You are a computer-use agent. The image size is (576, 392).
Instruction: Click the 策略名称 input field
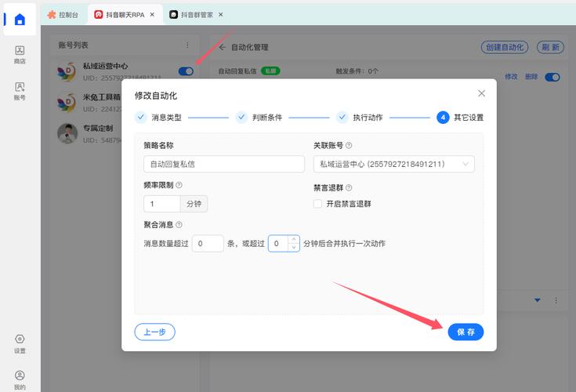tap(224, 164)
